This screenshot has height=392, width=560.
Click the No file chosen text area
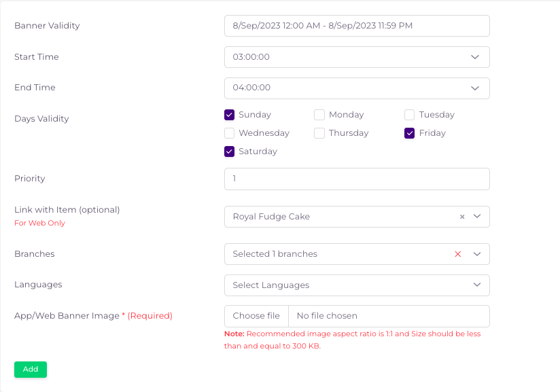387,316
